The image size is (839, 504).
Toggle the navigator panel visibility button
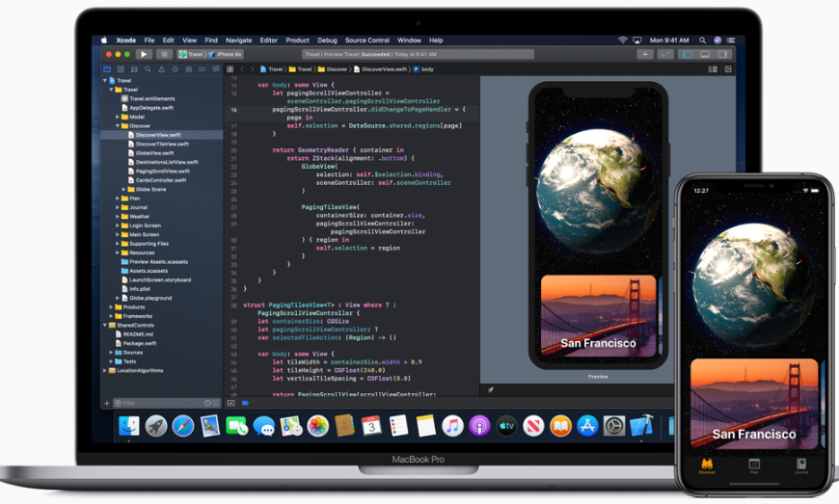pos(688,54)
